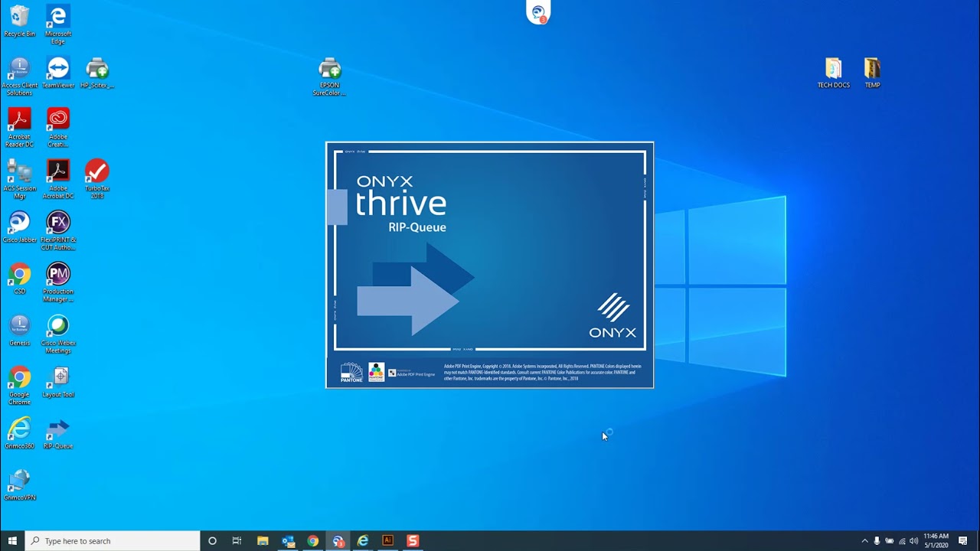Click the battery status tray icon

pos(889,541)
